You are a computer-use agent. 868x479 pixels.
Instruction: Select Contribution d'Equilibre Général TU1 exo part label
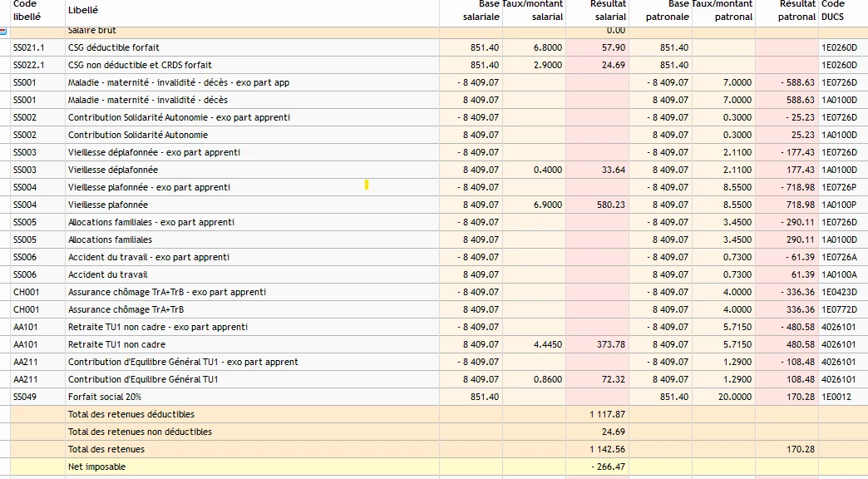[183, 362]
